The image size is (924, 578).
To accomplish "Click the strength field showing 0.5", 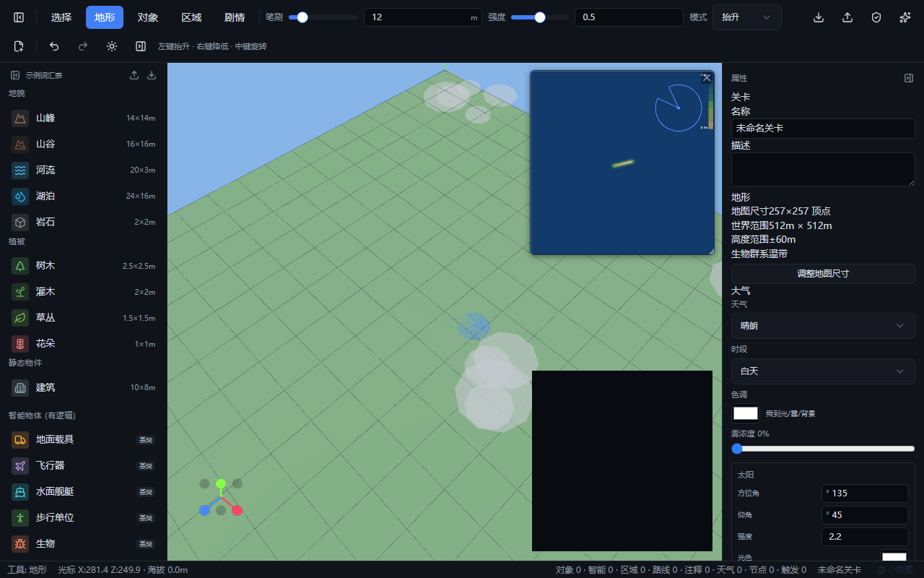I will (x=629, y=17).
